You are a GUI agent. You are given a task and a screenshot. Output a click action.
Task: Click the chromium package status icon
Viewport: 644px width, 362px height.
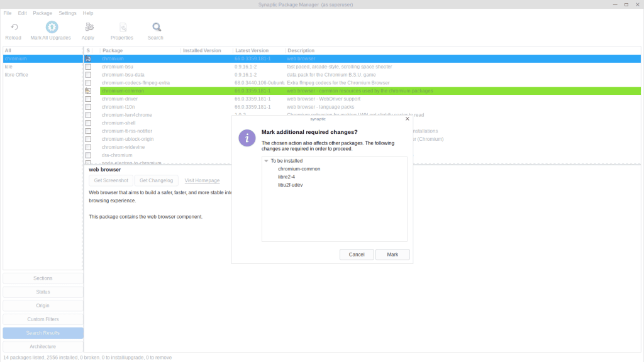pyautogui.click(x=88, y=58)
